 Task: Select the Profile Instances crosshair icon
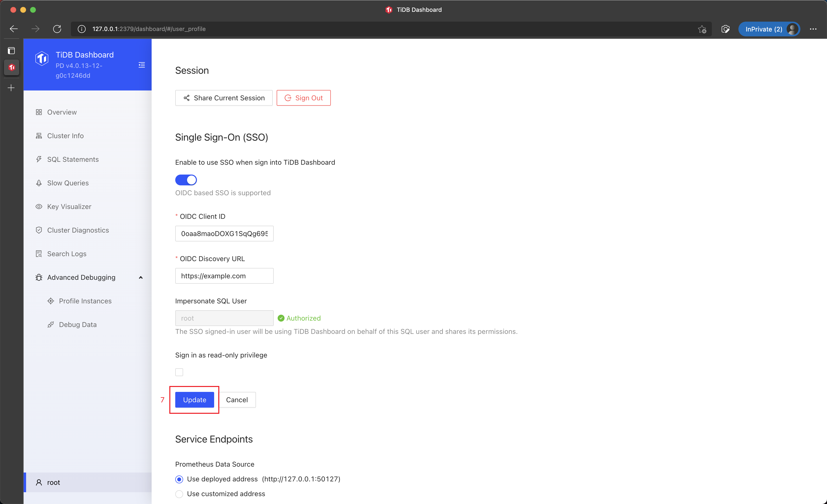[51, 301]
